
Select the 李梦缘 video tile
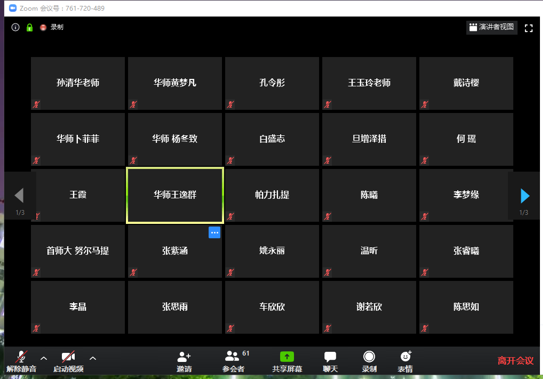tap(466, 195)
